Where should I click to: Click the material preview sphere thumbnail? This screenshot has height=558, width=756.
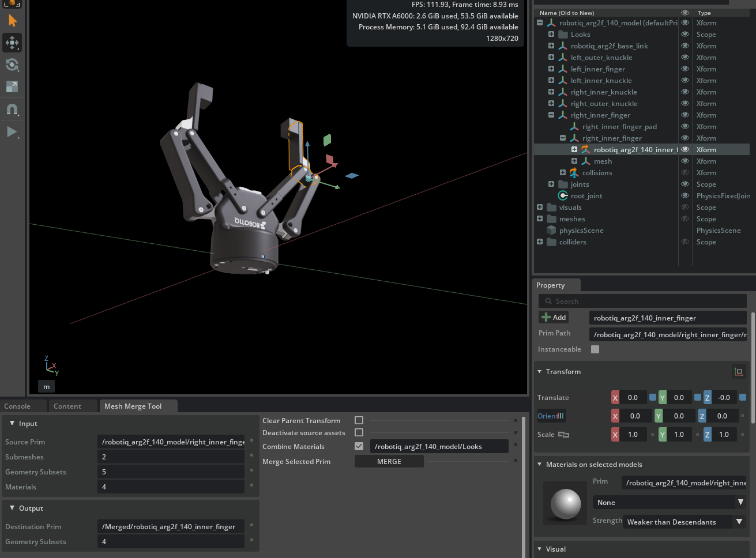(566, 504)
